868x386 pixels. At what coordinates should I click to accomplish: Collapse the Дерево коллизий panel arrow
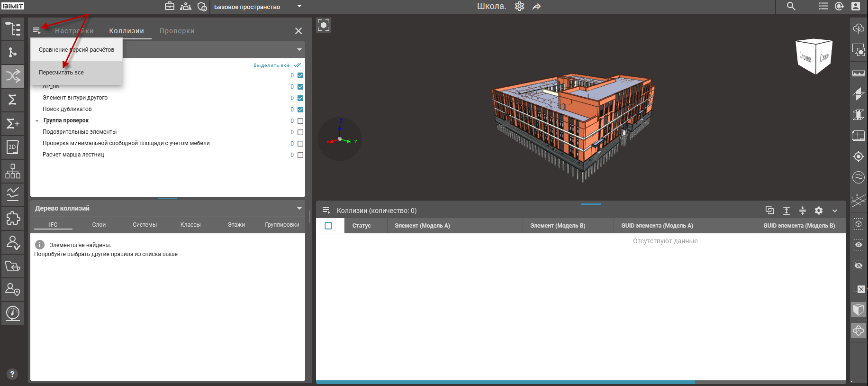point(299,208)
